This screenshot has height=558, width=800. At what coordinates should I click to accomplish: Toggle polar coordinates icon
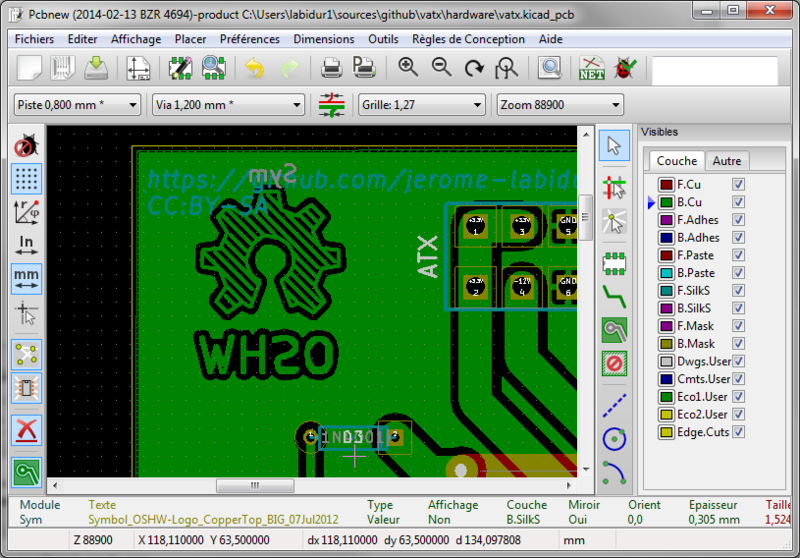27,212
